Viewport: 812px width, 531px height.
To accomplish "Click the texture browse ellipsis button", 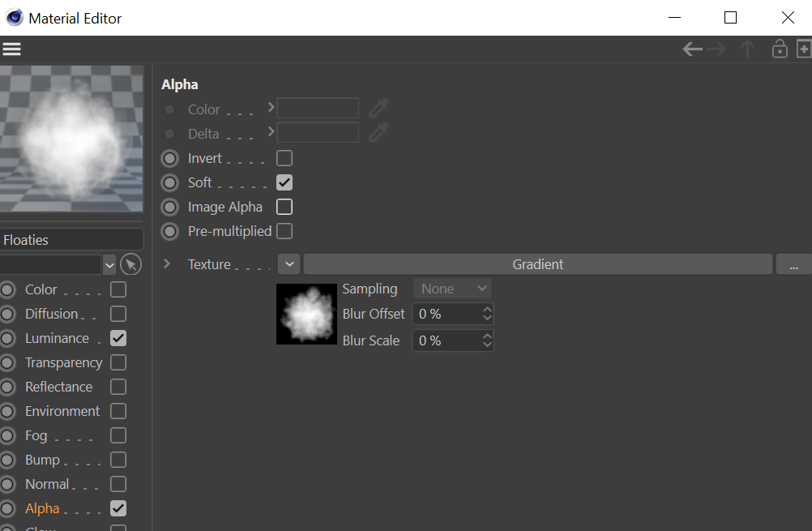I will point(793,264).
